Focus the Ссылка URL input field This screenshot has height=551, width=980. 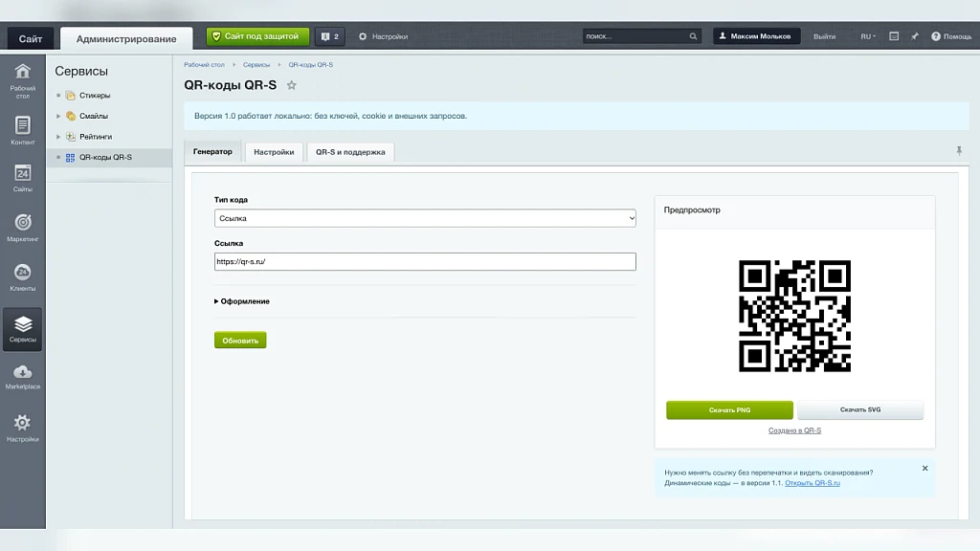(x=425, y=262)
